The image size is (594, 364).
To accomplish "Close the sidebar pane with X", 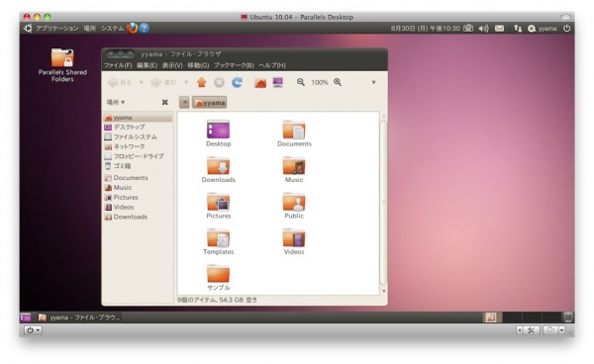I will (164, 102).
